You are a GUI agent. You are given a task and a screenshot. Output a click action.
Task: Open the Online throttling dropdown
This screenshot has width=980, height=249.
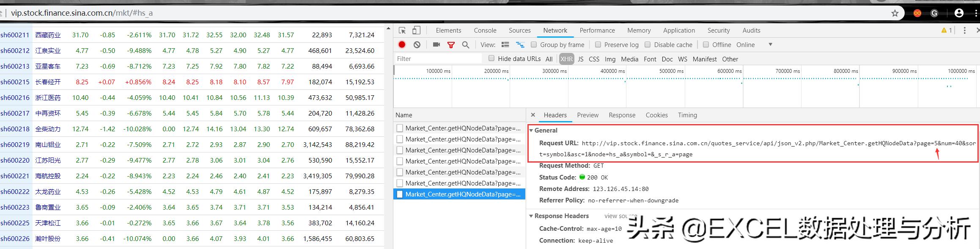770,44
